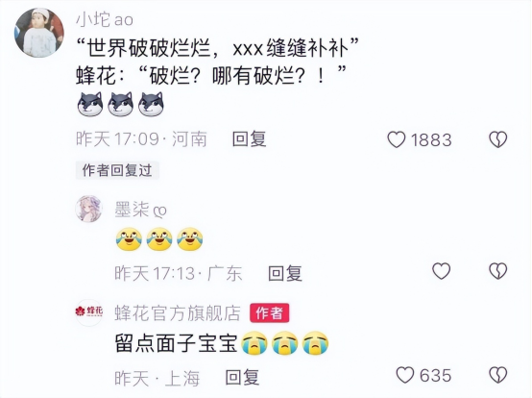Image resolution: width=532 pixels, height=398 pixels.
Task: Open username 蜂花官方旗舰店
Action: (178, 313)
